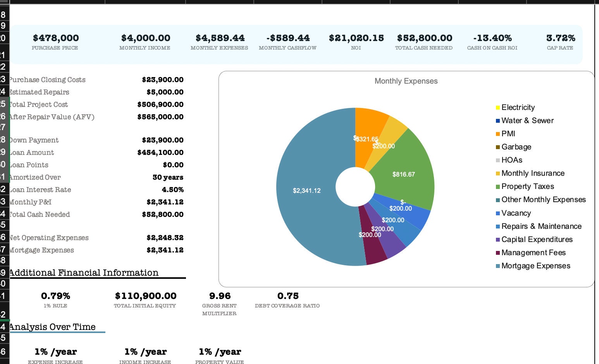The image size is (599, 364).
Task: Click the PMI legend entry text
Action: [508, 134]
